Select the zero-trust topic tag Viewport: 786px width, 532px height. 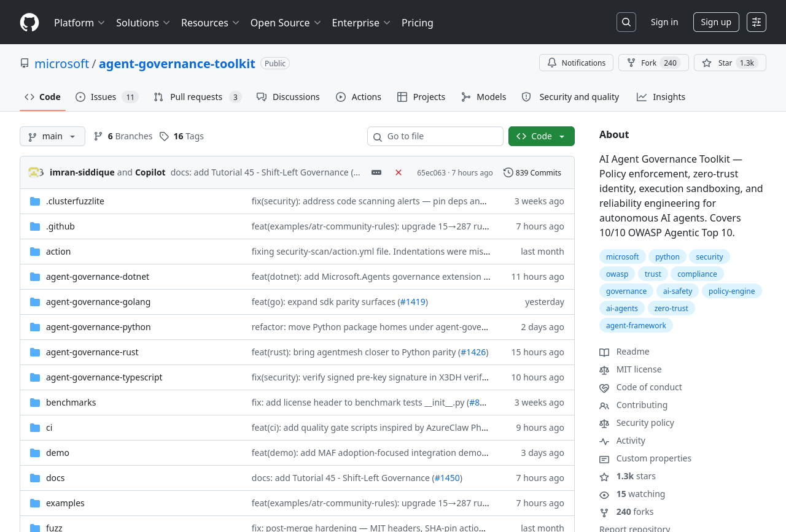pyautogui.click(x=671, y=308)
